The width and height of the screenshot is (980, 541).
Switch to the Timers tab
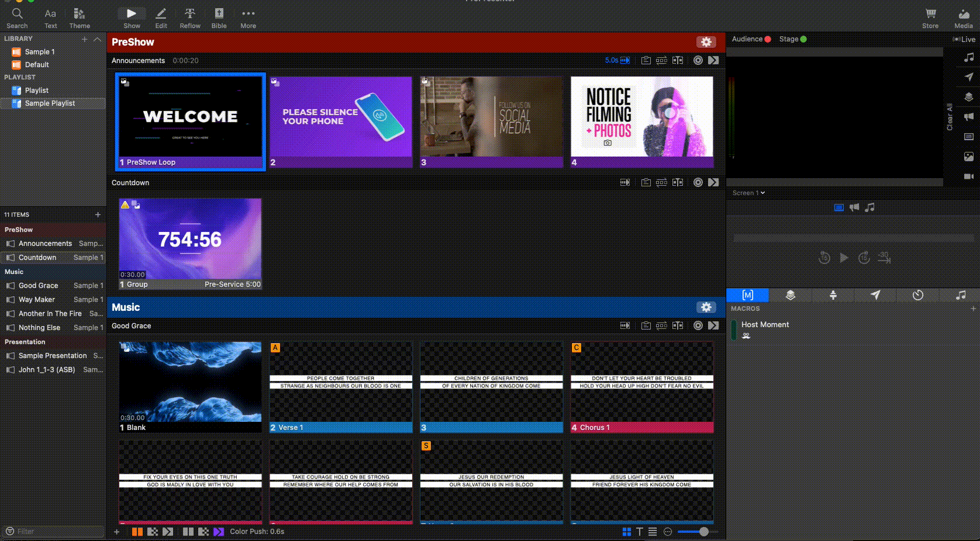click(918, 295)
